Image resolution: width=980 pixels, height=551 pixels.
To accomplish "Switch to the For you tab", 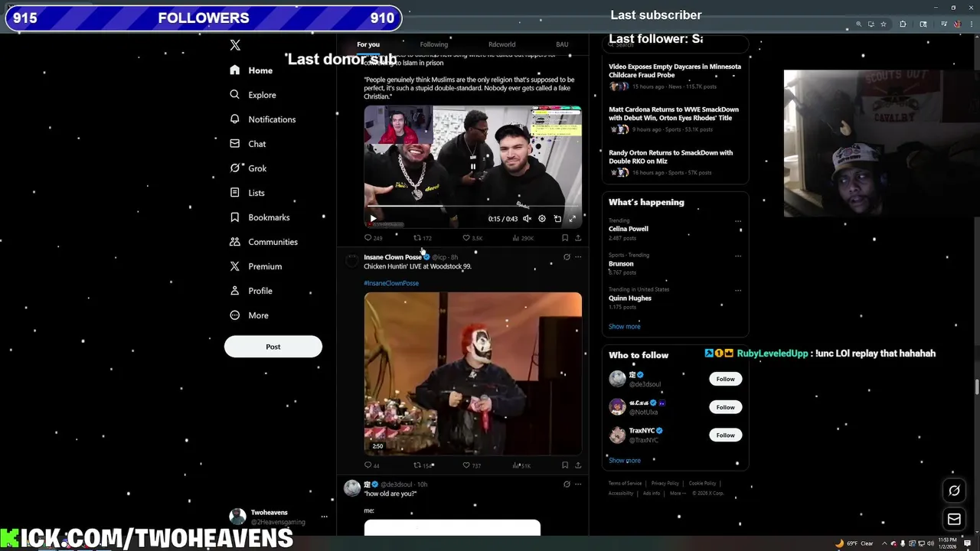I will 368,44.
